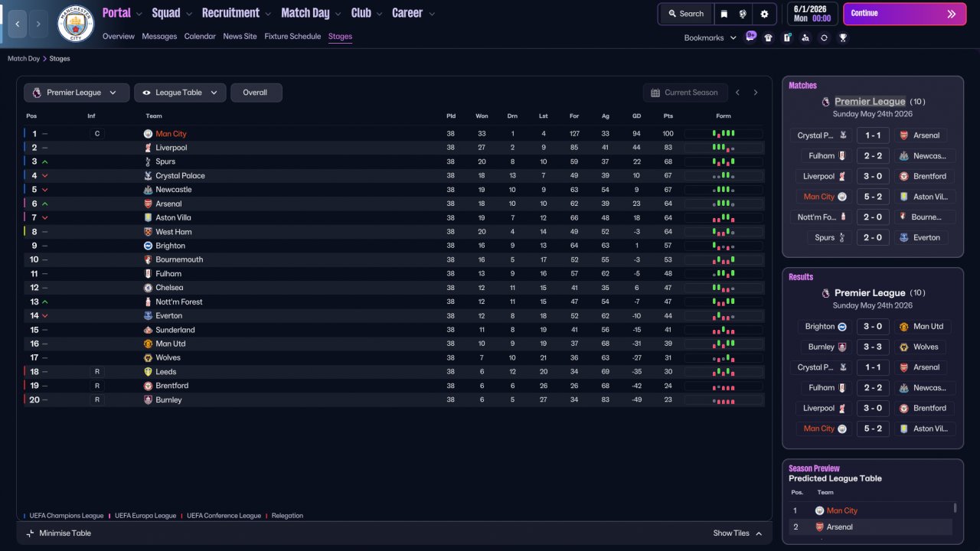
Task: Go to next season arrow
Action: (x=756, y=93)
